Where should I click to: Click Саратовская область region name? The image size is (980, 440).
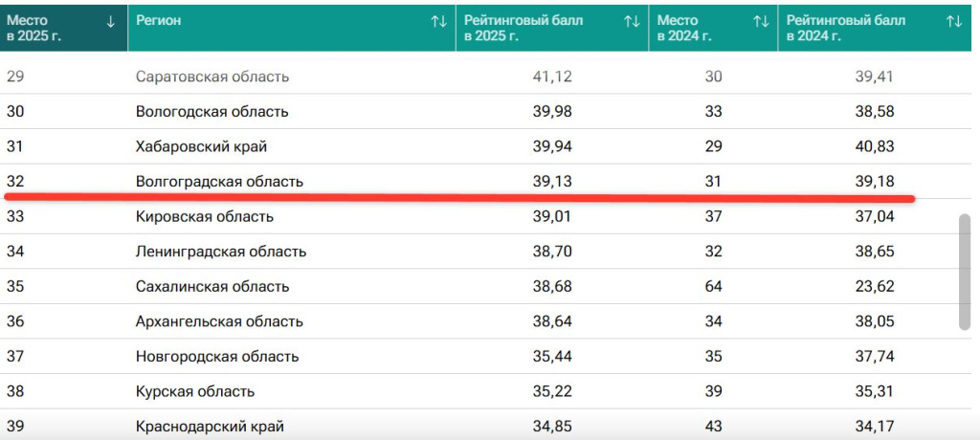[x=212, y=77]
